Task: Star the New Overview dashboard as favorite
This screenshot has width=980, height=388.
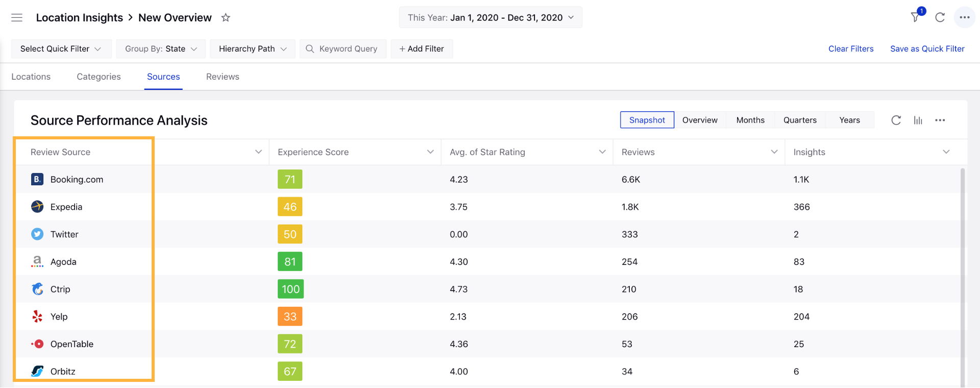Action: [226, 18]
